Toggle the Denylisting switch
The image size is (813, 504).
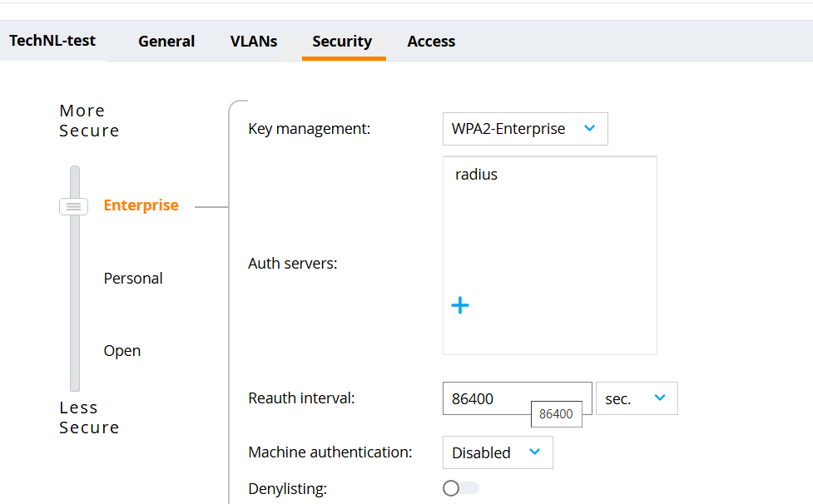[460, 488]
